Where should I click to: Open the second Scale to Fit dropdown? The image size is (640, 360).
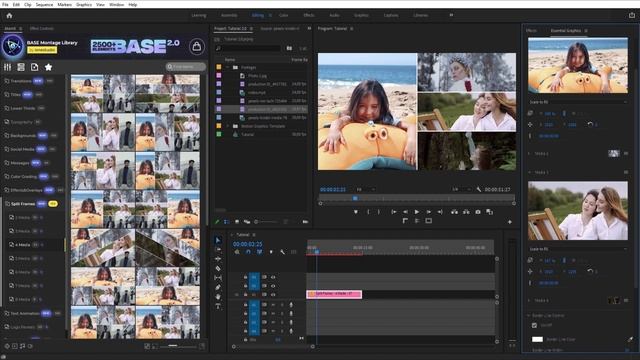click(x=578, y=249)
